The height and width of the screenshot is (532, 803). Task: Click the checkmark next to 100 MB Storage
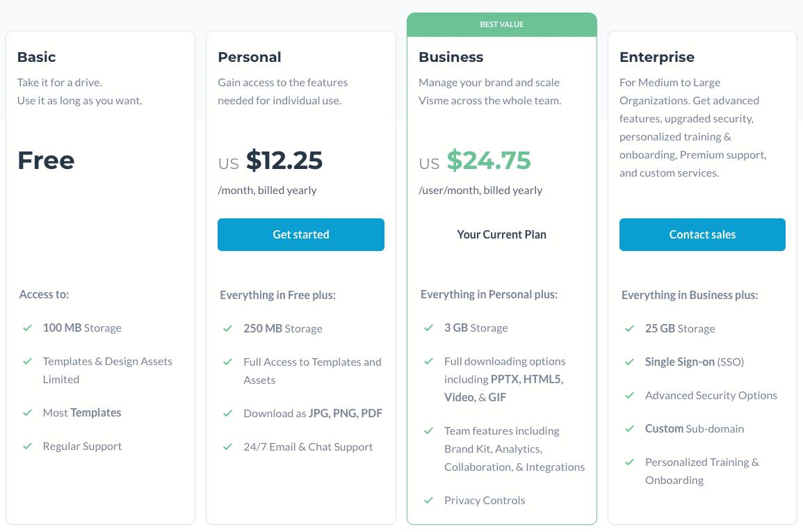tap(28, 328)
